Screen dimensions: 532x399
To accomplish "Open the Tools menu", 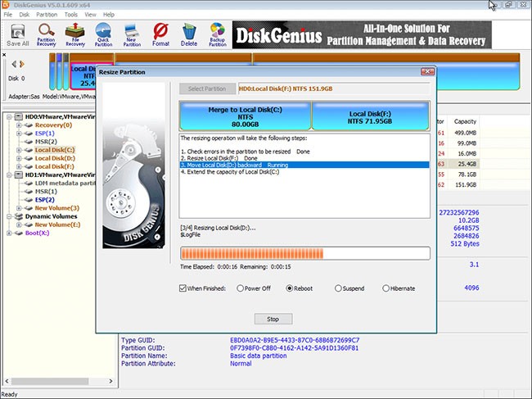I will point(72,14).
